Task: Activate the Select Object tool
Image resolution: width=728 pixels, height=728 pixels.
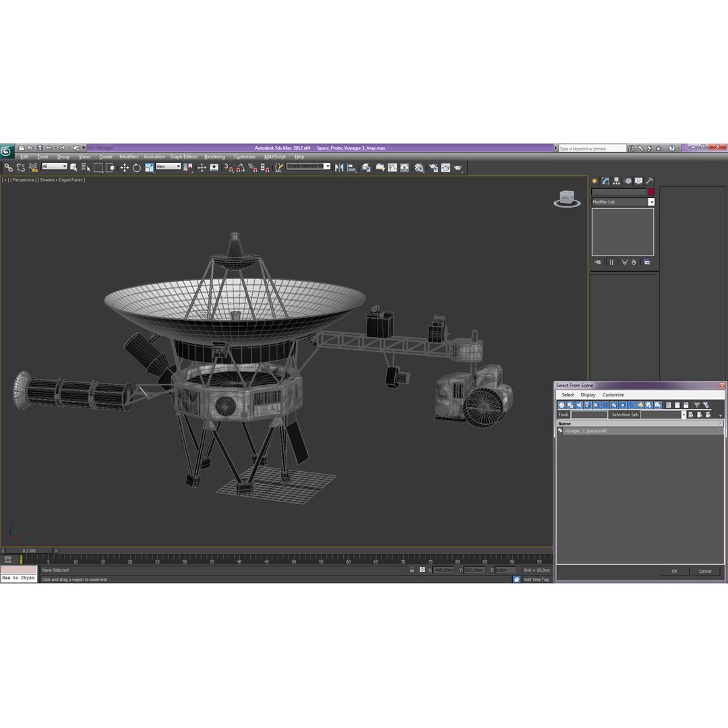Action: [73, 168]
